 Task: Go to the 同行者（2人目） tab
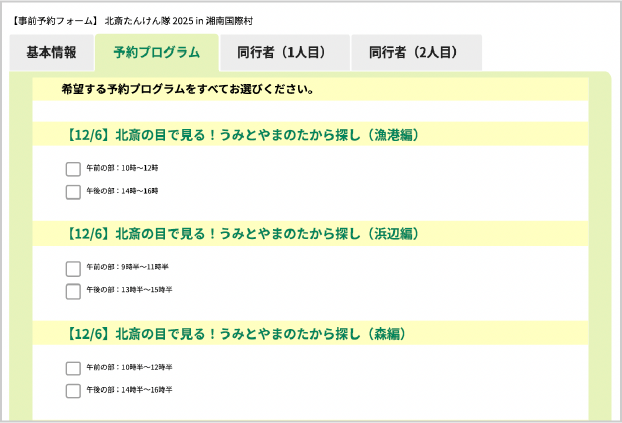click(x=415, y=53)
